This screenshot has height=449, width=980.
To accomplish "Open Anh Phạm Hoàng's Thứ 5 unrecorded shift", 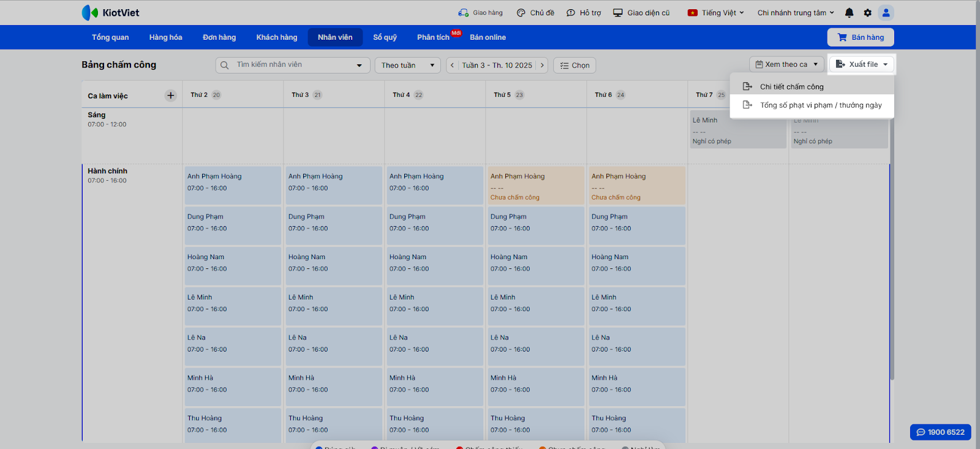I will [535, 186].
